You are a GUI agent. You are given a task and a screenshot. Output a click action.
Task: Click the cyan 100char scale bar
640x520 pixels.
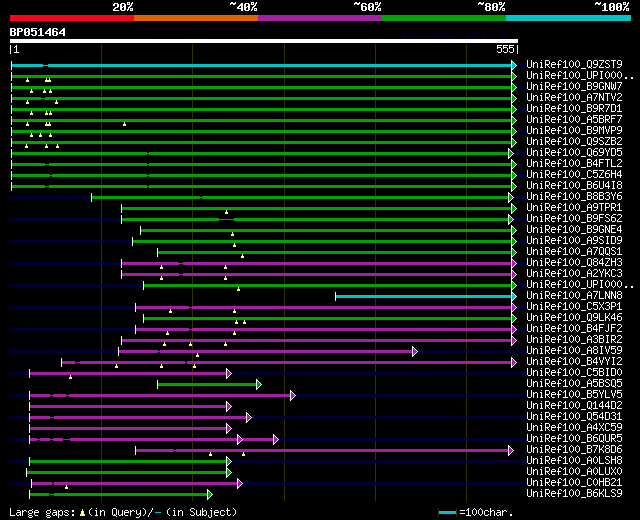pyautogui.click(x=447, y=513)
